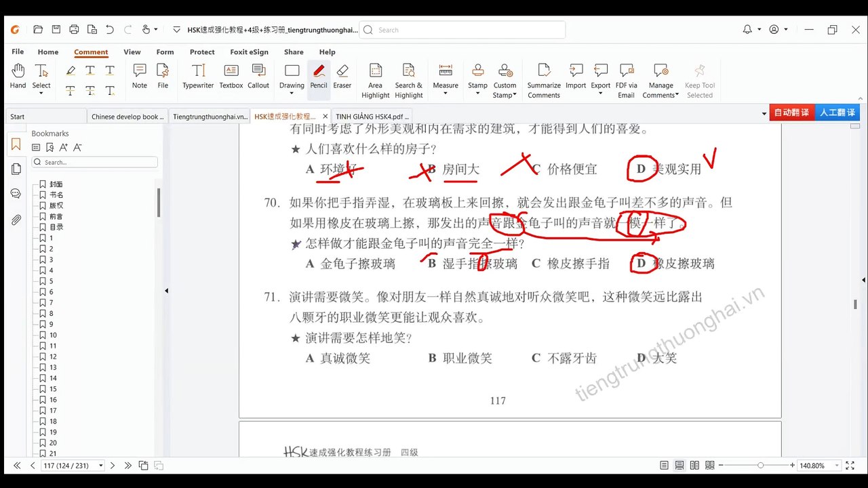Pick the Eraser tool
The image size is (868, 488).
click(x=342, y=76)
